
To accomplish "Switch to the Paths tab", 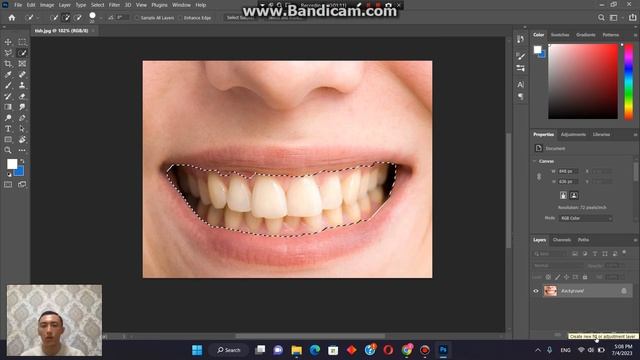I will pyautogui.click(x=583, y=240).
